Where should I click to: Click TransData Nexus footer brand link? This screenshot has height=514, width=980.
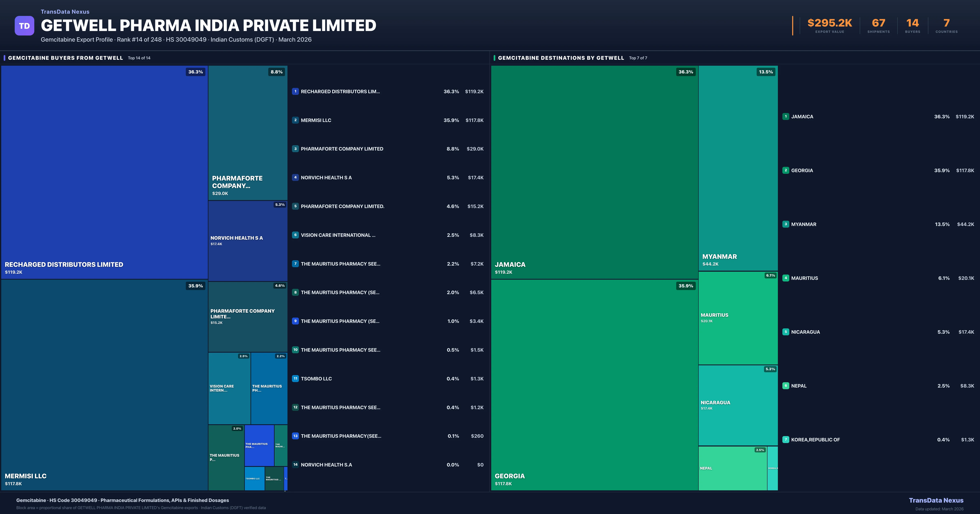click(x=936, y=500)
